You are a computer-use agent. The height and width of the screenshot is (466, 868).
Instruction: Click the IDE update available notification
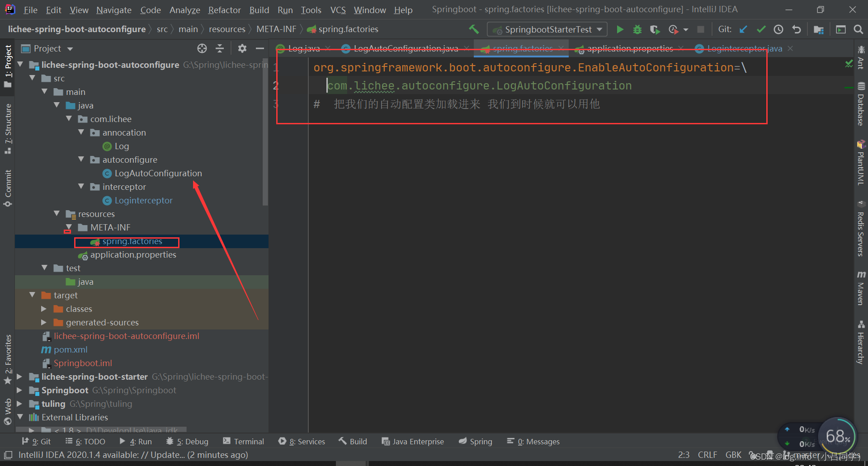[x=133, y=455]
